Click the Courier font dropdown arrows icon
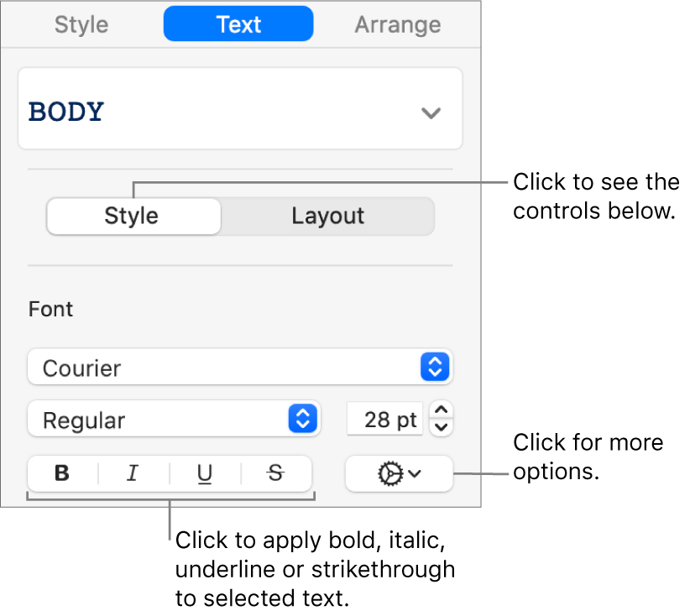This screenshot has width=690, height=616. point(435,367)
